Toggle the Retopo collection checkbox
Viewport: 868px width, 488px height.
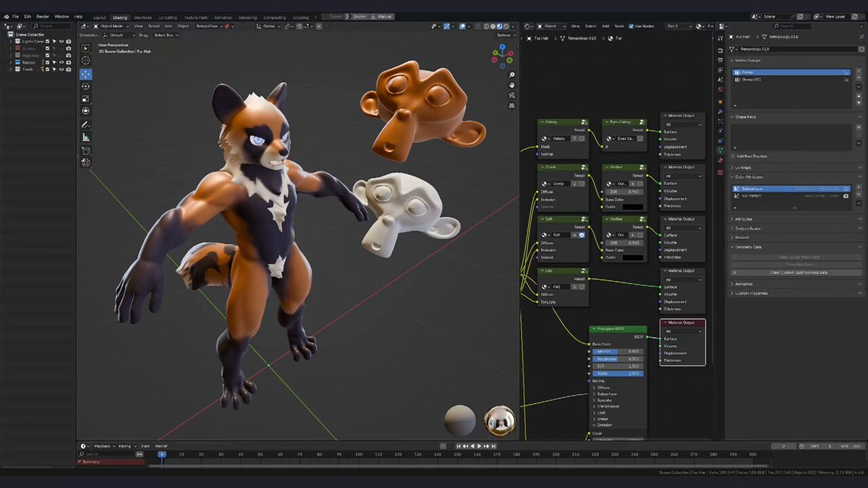pos(48,63)
